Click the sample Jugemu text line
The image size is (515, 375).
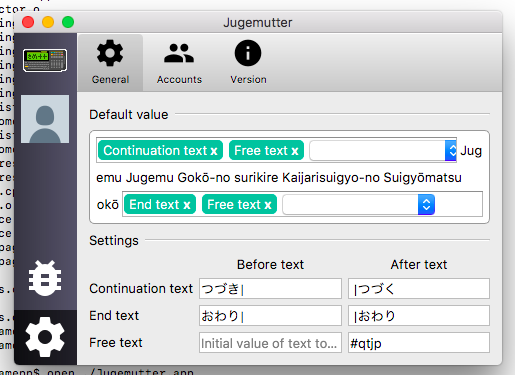click(279, 178)
